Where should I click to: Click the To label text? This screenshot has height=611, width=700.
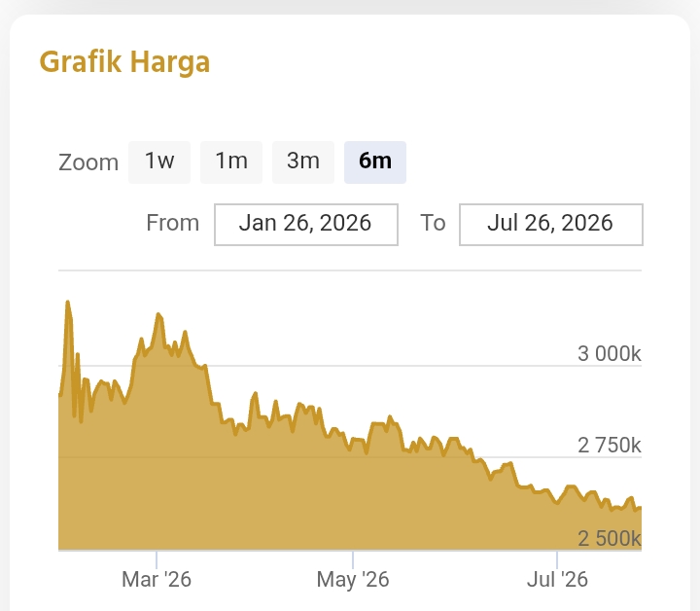433,223
